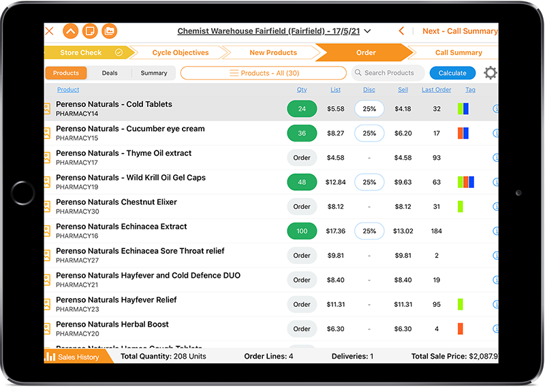Open the settings gear icon
This screenshot has width=545, height=392.
click(x=490, y=73)
